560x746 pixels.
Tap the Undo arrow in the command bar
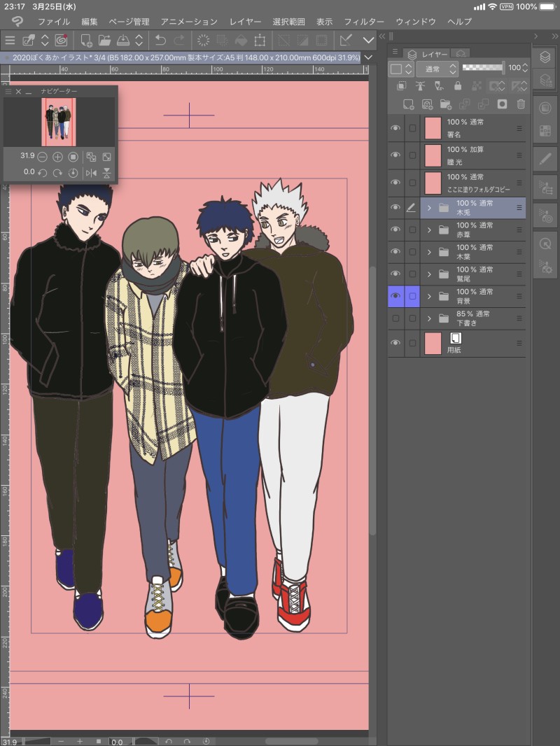[x=161, y=41]
